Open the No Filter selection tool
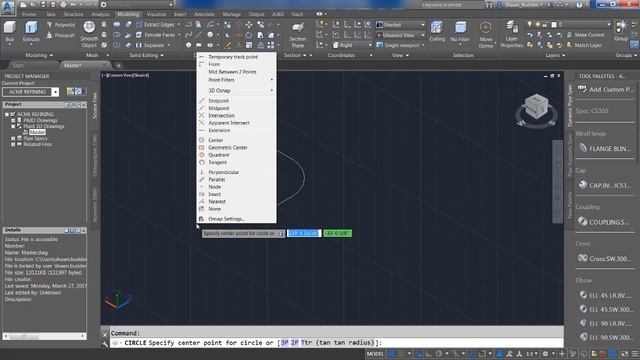The image size is (640, 360). (x=460, y=32)
